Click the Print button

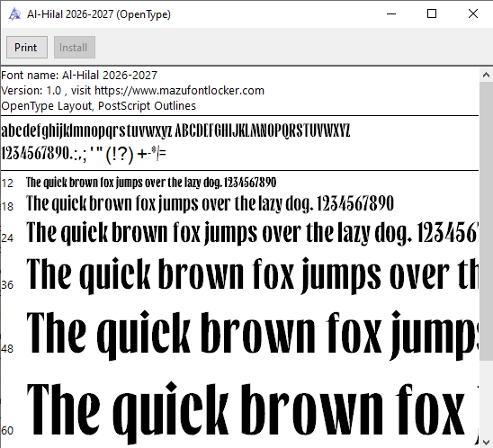(27, 47)
